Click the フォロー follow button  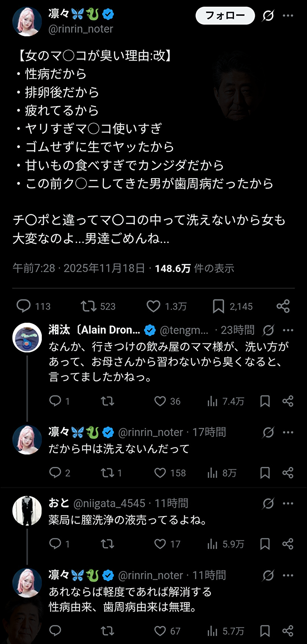coord(225,15)
